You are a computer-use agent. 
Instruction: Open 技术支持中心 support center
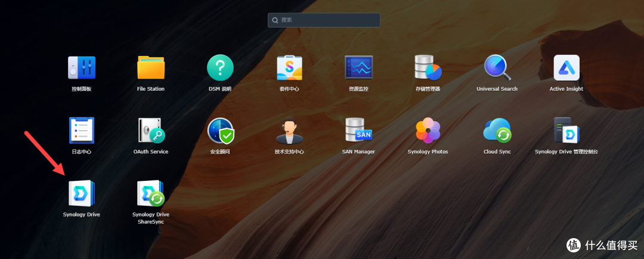[290, 130]
